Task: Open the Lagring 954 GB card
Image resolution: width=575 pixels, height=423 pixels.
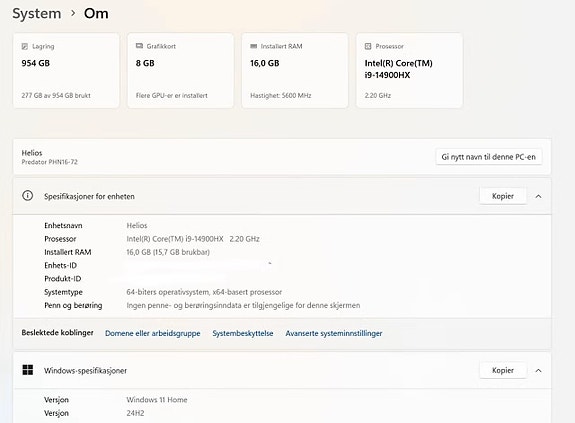Action: [66, 70]
